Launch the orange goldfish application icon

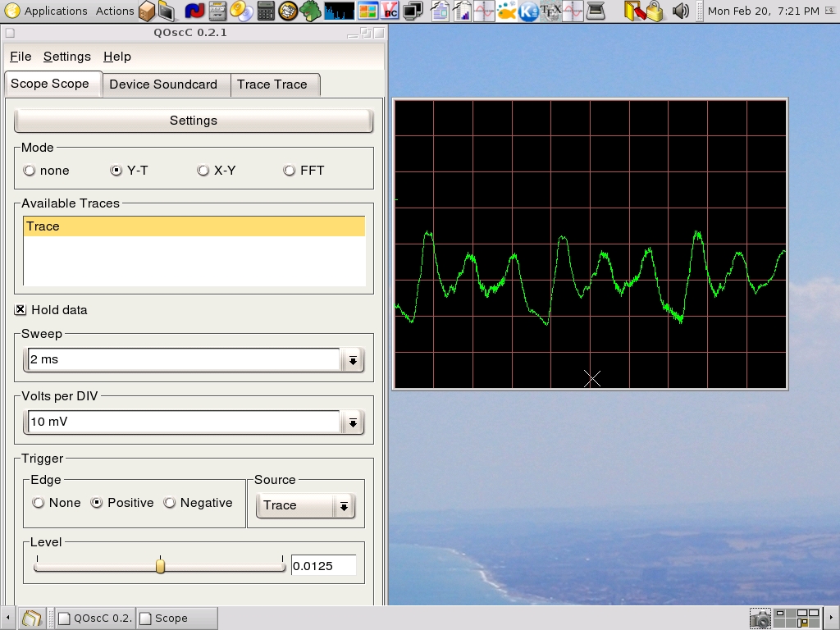point(506,11)
